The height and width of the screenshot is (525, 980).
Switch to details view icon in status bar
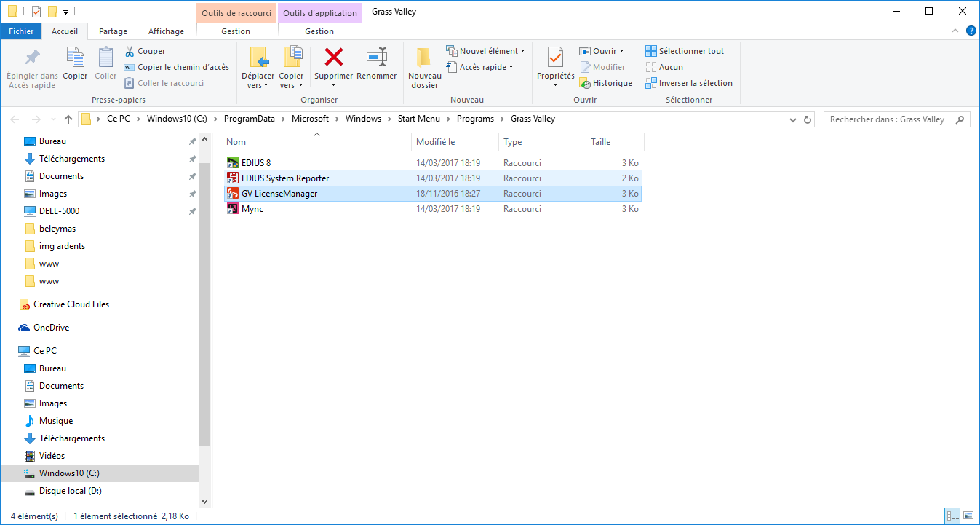(952, 516)
